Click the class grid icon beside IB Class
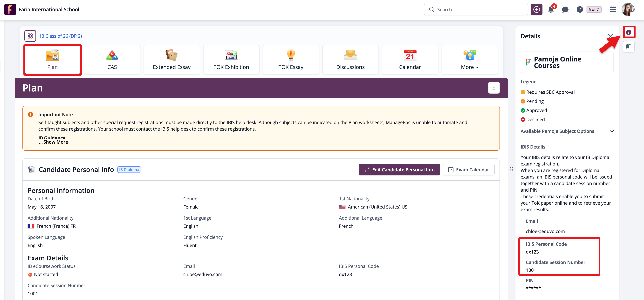Screen dimensions: 644x300 click(30, 36)
